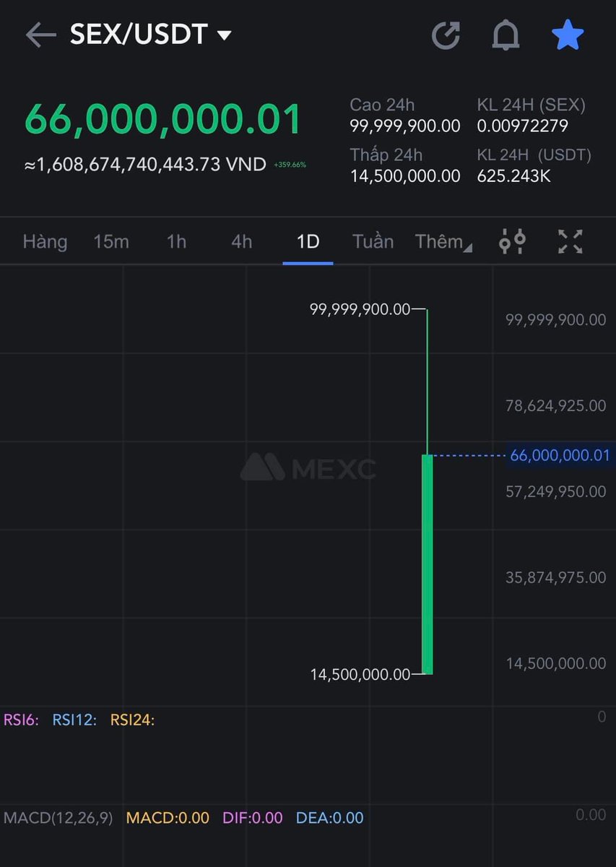
Task: Open the chart indicator settings icon
Action: click(x=513, y=241)
